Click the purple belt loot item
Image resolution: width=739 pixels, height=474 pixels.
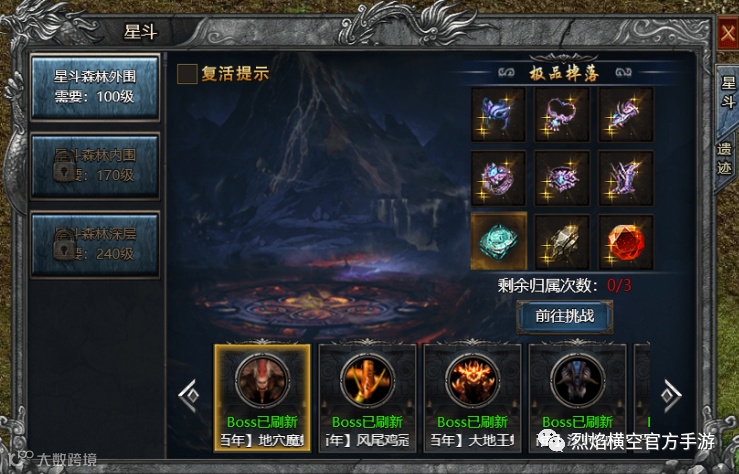pyautogui.click(x=562, y=178)
